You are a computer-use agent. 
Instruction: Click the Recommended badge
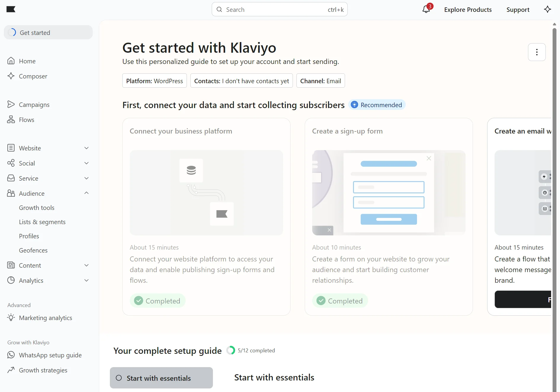pos(377,105)
